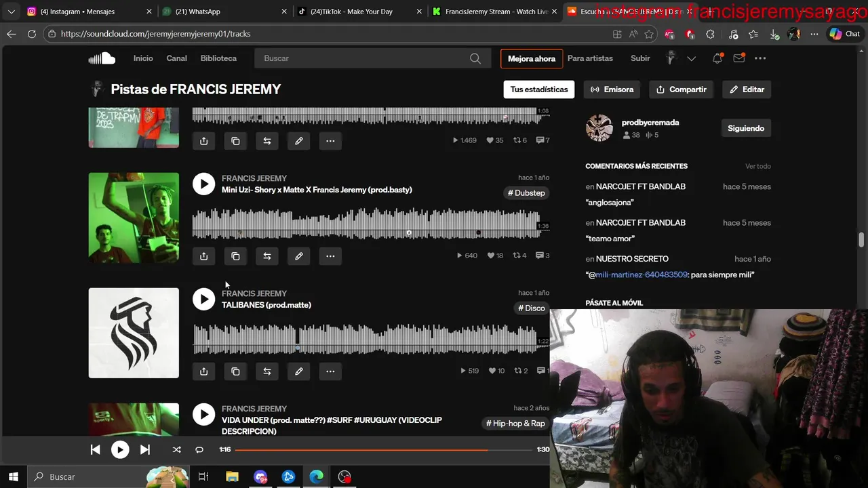Open Biblioteca in navigation
868x488 pixels.
tap(218, 58)
